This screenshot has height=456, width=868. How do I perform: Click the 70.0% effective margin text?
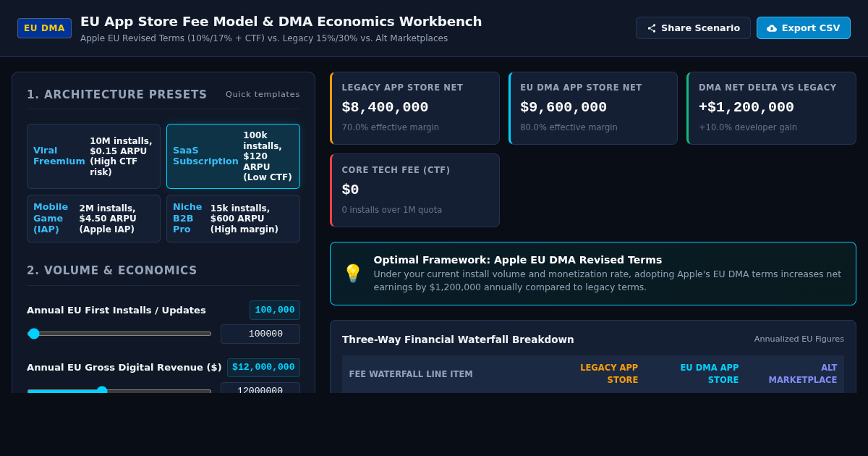(391, 127)
